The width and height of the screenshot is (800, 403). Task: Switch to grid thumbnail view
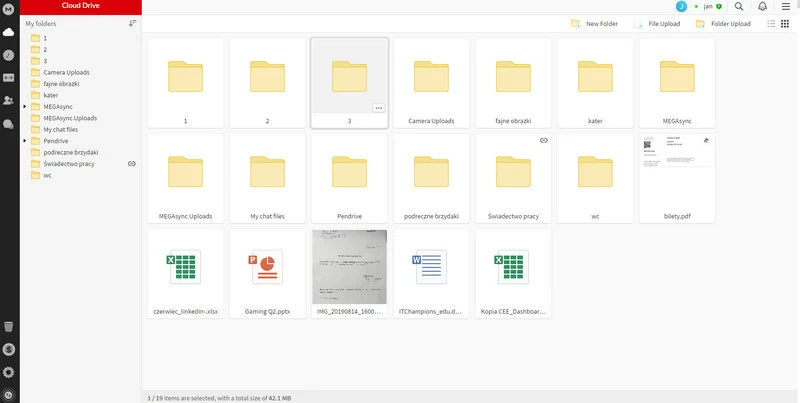tap(786, 23)
